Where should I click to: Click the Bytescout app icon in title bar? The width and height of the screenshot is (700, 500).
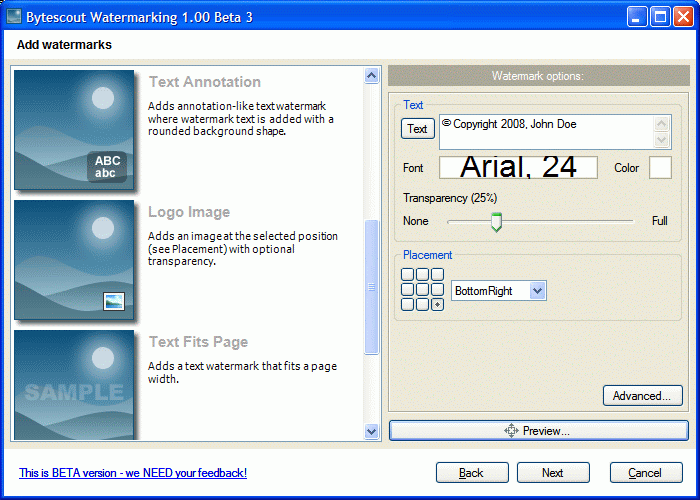[x=14, y=17]
